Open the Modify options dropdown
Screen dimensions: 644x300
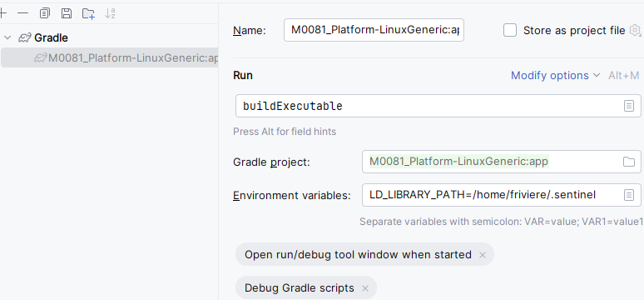point(555,76)
